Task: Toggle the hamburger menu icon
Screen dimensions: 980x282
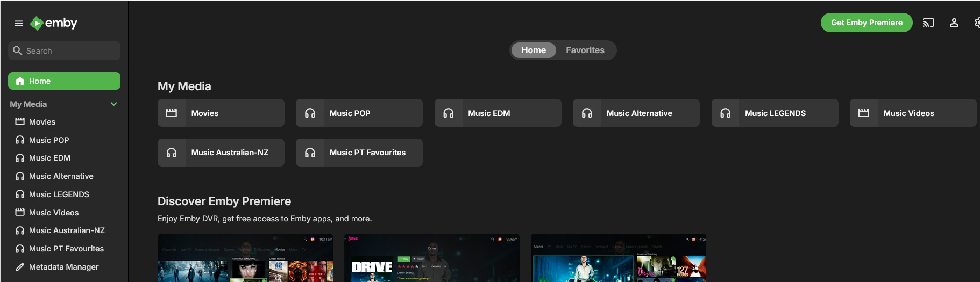Action: coord(19,23)
